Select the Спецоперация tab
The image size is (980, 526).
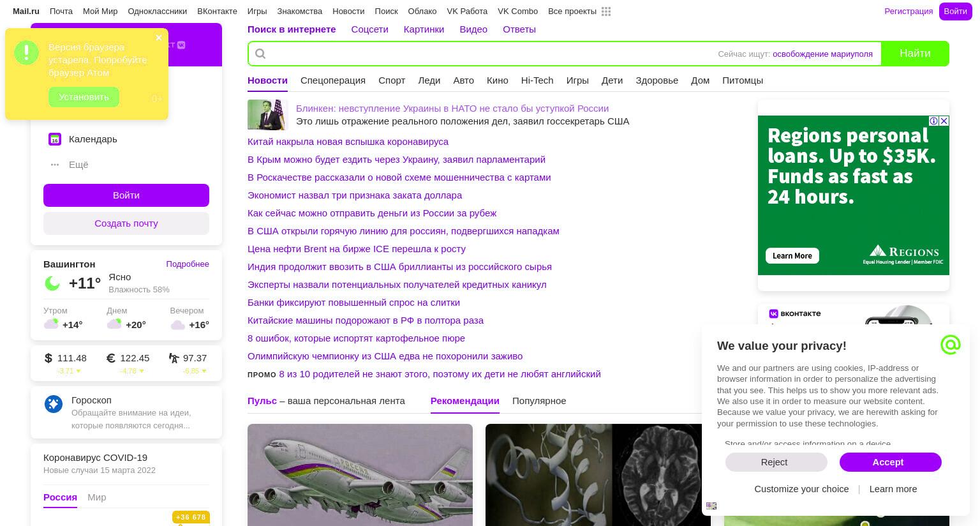click(x=333, y=80)
